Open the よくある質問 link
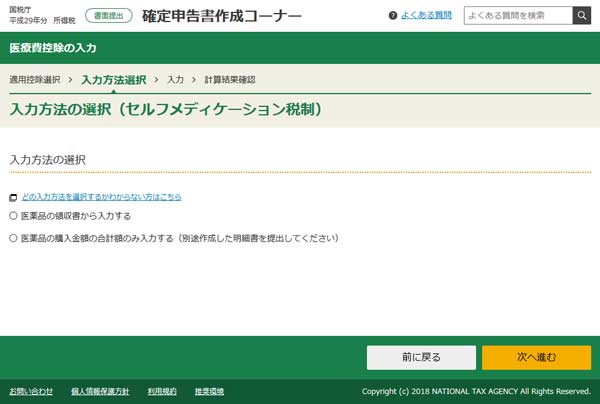 (x=426, y=16)
